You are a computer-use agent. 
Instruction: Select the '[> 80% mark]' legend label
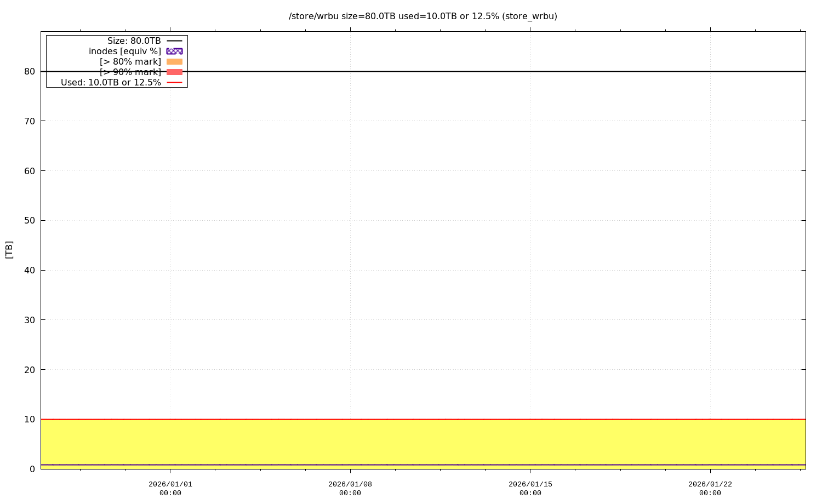point(130,62)
